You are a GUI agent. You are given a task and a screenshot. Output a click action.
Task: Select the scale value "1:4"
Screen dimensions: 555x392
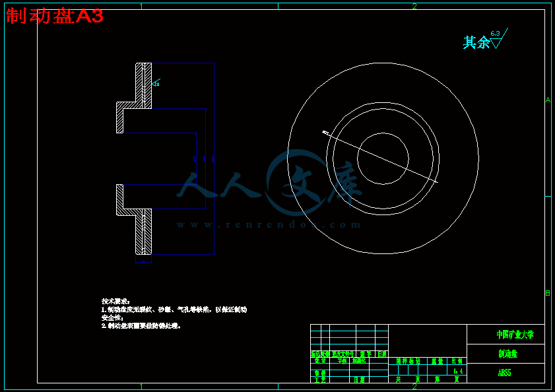coord(458,371)
